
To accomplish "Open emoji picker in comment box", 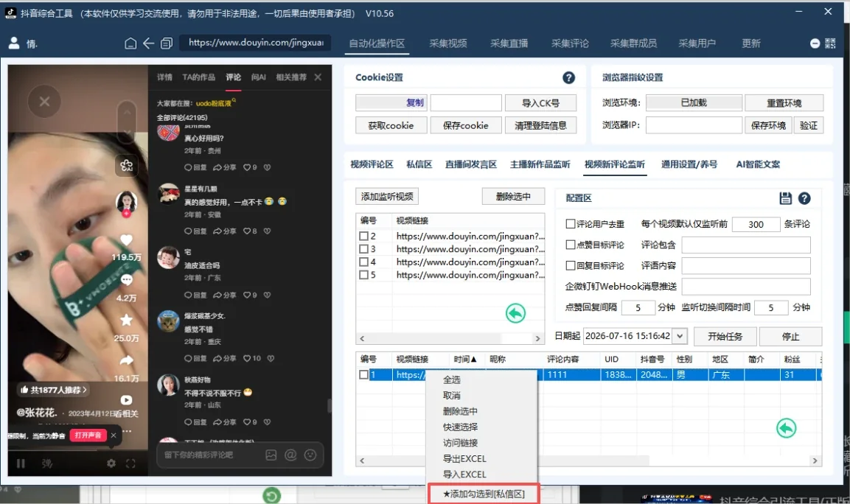I will tap(310, 455).
